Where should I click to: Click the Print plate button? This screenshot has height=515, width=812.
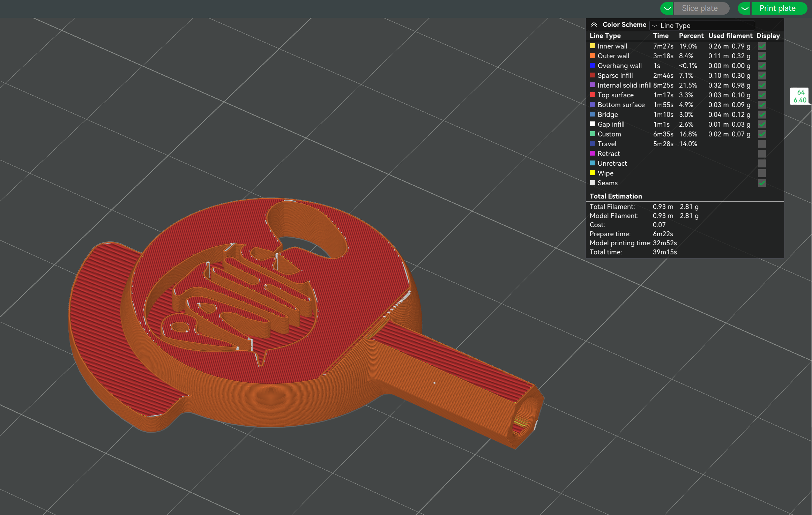click(x=779, y=8)
